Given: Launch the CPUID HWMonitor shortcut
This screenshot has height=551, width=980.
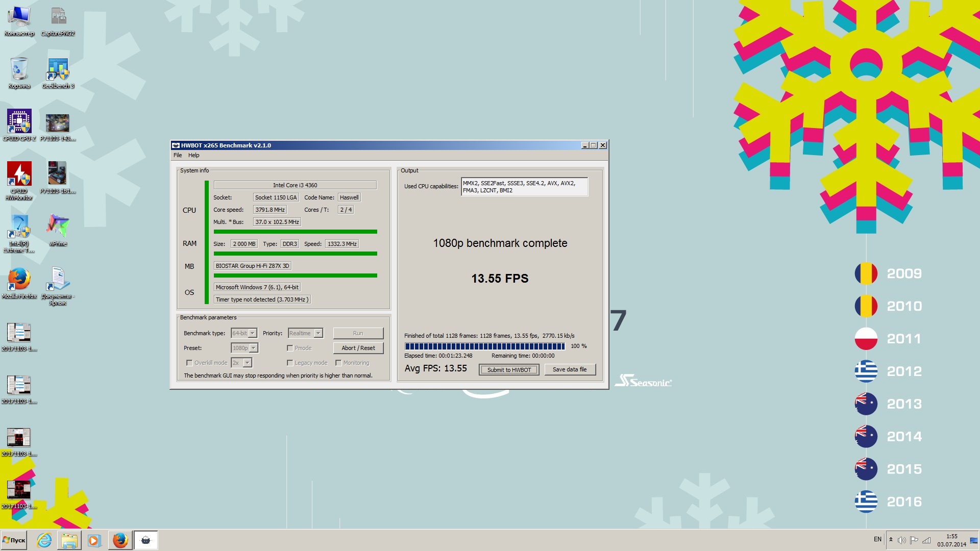Looking at the screenshot, I should 19,181.
